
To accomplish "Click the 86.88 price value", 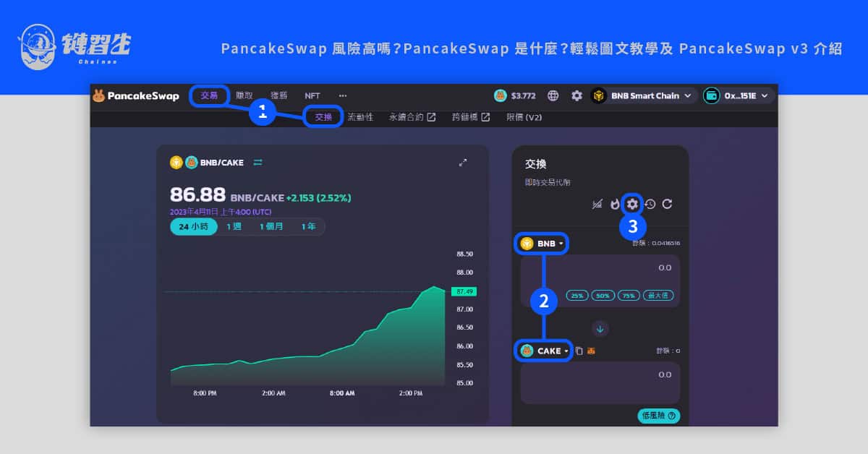I will point(197,194).
